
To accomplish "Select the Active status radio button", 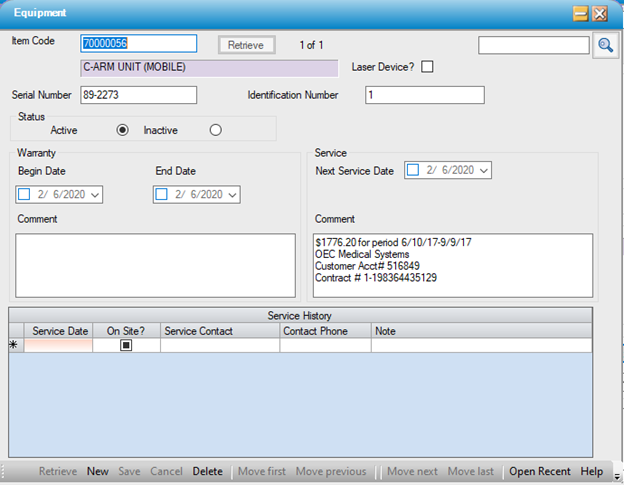I will click(x=123, y=130).
